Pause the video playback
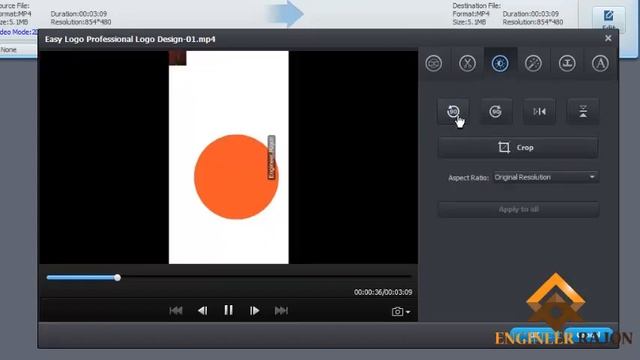The image size is (640, 360). coord(229,310)
